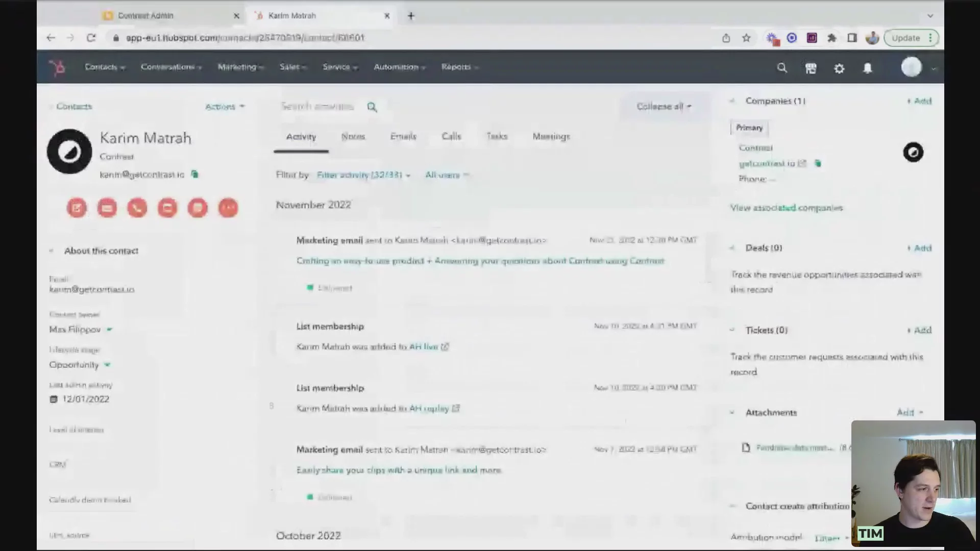980x551 pixels.
Task: Open the notifications bell
Action: pyautogui.click(x=868, y=68)
